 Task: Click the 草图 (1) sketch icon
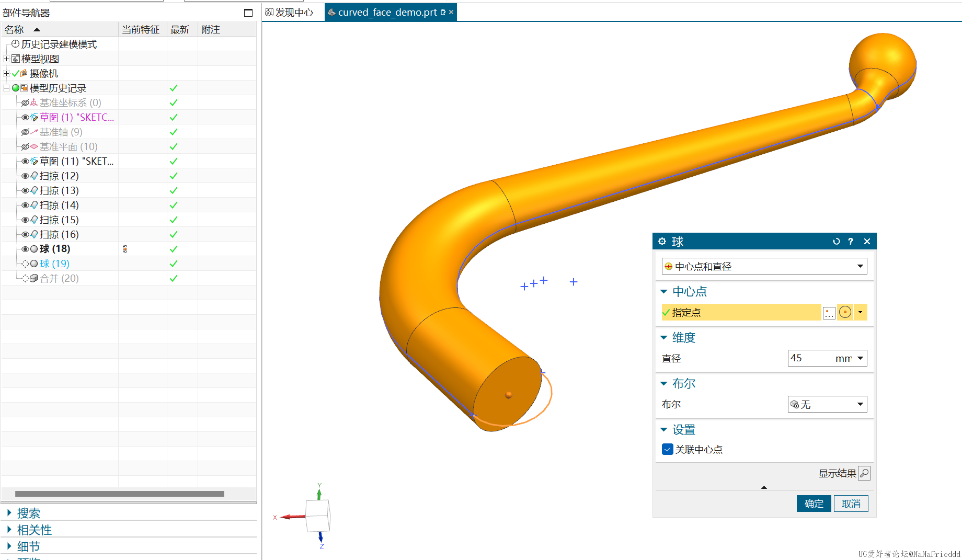34,117
